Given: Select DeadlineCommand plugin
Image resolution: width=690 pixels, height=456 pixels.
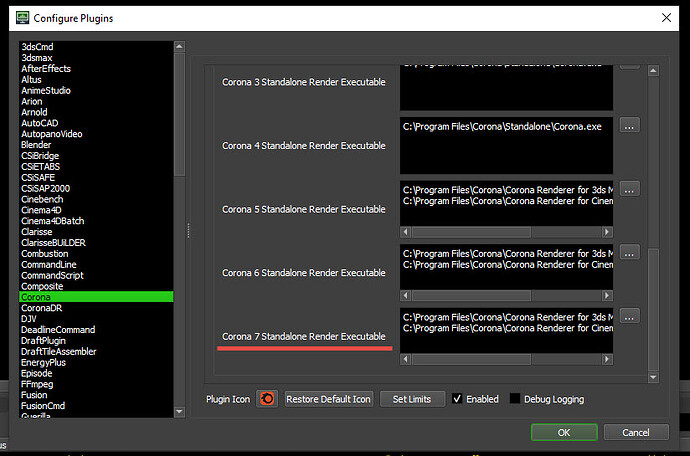Looking at the screenshot, I should click(96, 330).
